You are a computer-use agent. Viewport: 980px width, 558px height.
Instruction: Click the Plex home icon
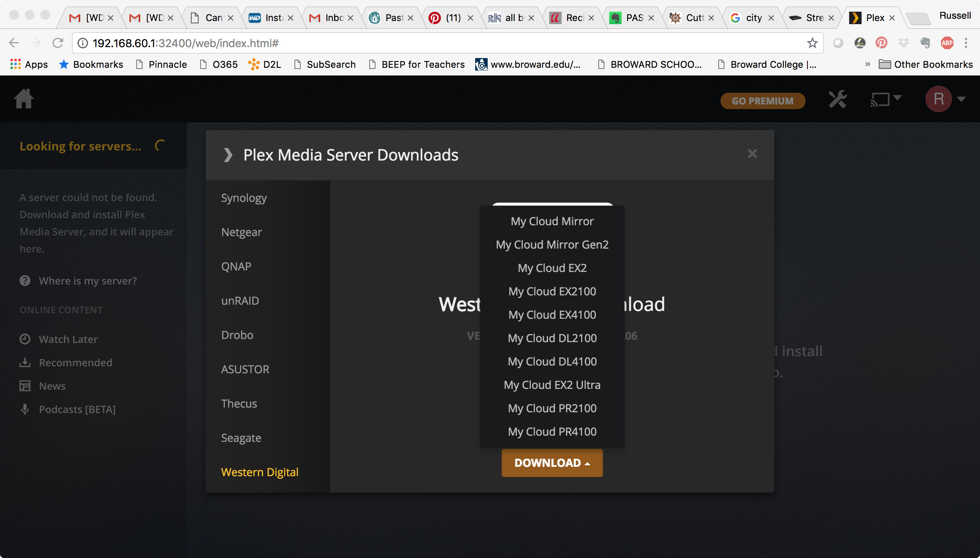point(24,99)
